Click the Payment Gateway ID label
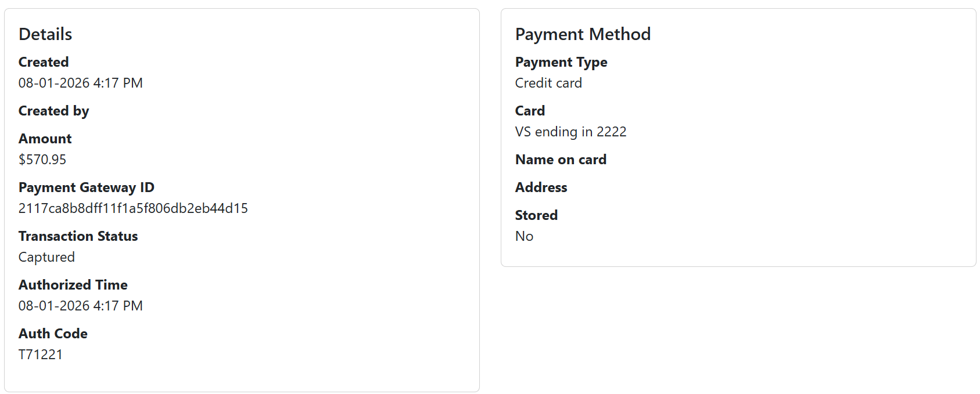The width and height of the screenshot is (980, 394). pyautogui.click(x=87, y=187)
